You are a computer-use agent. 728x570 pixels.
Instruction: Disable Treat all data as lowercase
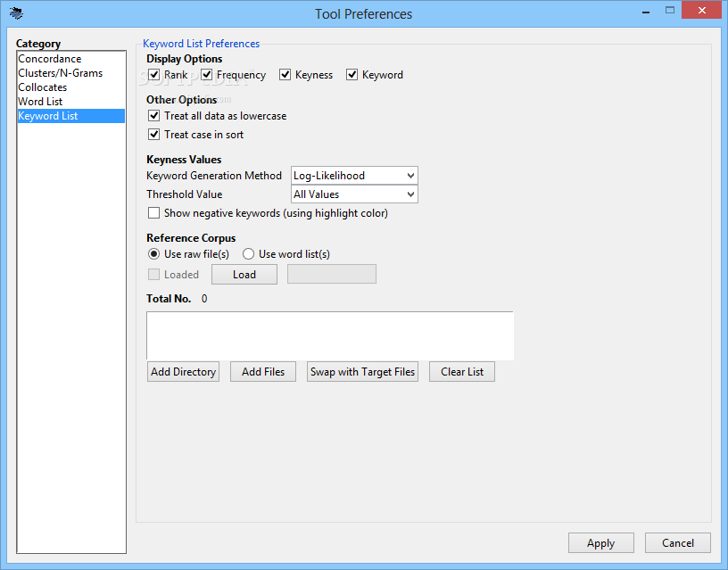(x=153, y=116)
